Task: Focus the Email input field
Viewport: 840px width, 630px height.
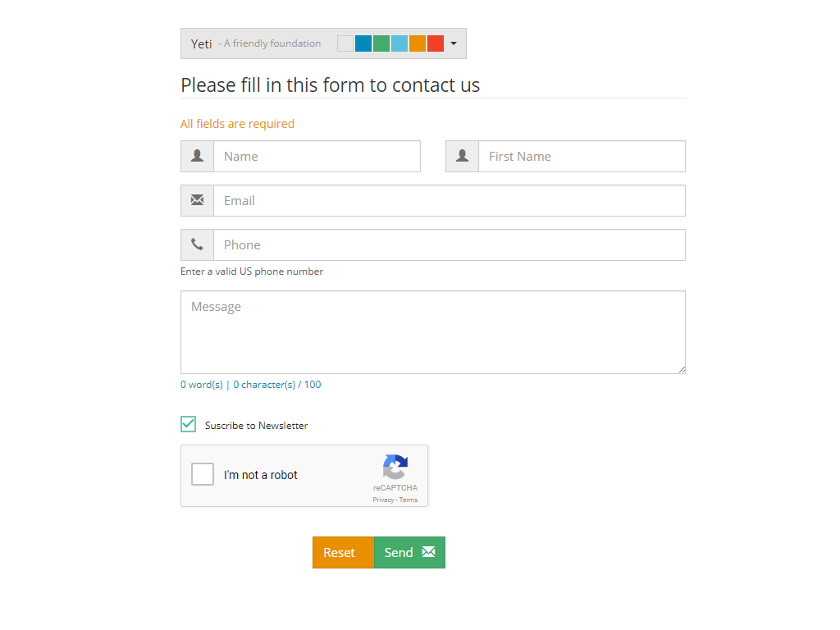Action: [449, 200]
